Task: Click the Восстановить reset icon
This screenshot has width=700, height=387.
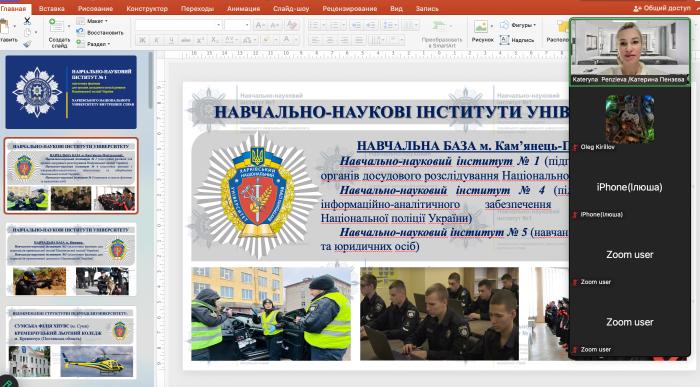Action: click(80, 32)
